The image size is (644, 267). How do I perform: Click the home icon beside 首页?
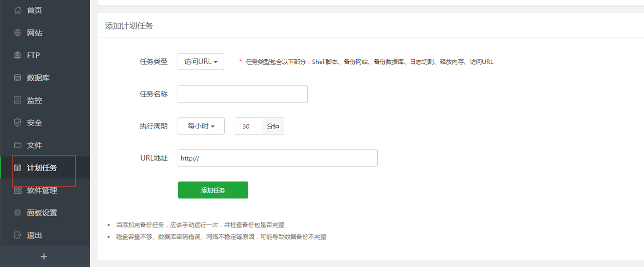click(18, 10)
